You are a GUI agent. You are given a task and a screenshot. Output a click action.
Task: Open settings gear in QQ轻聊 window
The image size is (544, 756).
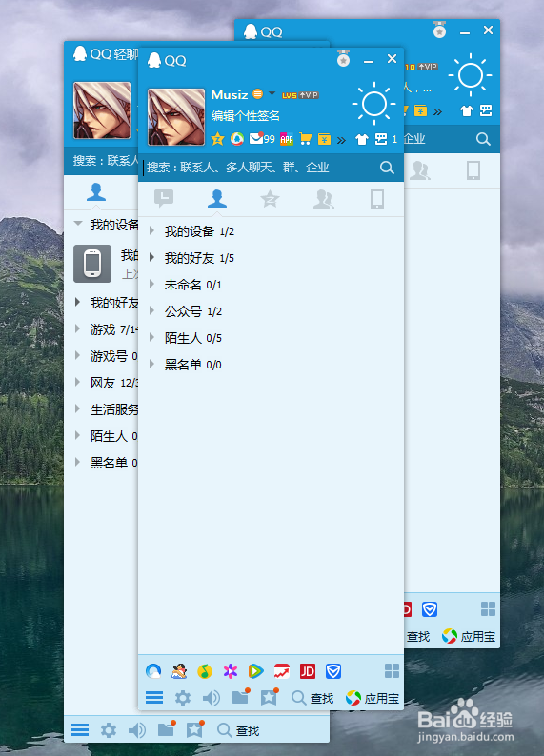click(108, 730)
